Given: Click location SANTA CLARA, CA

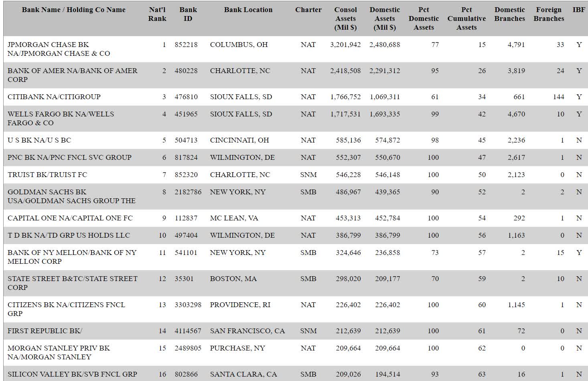Looking at the screenshot, I should click(243, 374).
